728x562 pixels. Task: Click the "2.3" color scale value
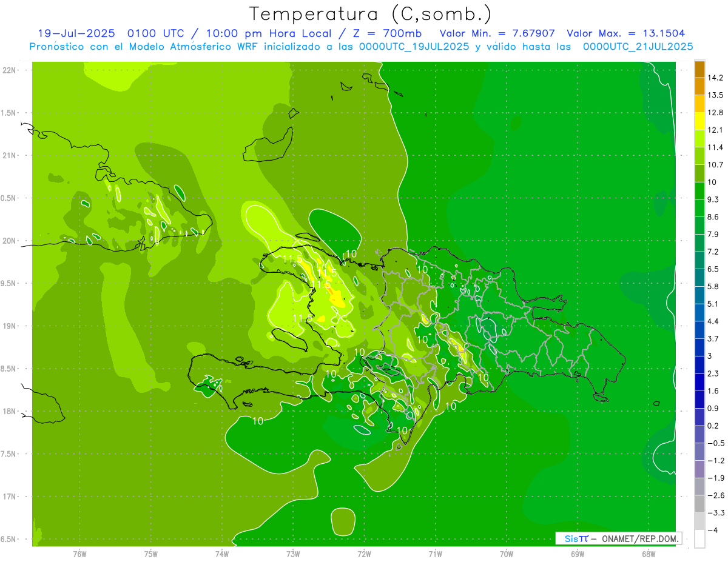click(x=713, y=373)
